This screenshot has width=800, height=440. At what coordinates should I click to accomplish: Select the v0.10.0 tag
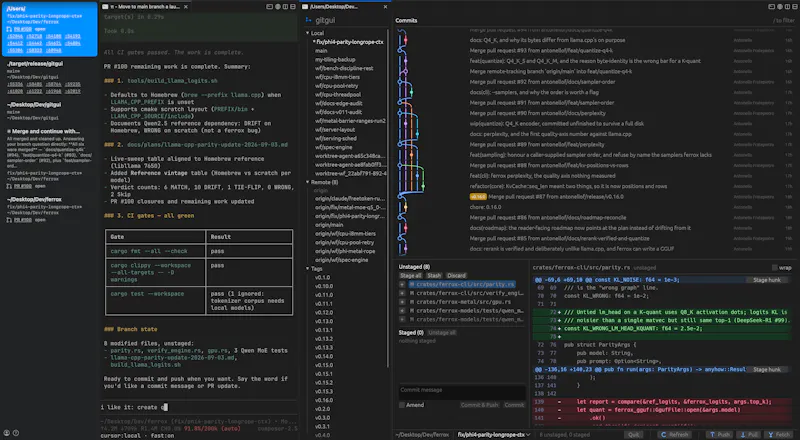click(323, 286)
